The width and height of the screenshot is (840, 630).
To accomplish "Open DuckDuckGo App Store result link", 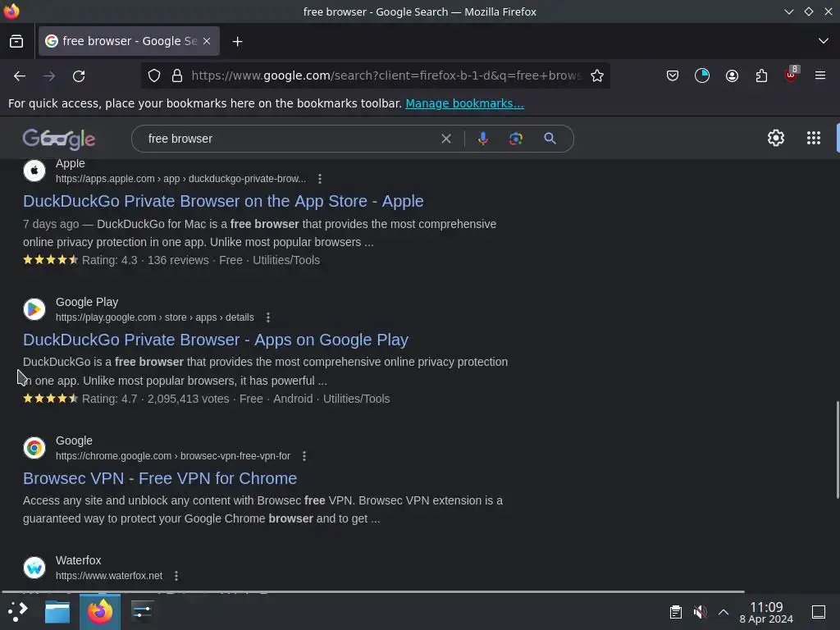I will pos(223,201).
